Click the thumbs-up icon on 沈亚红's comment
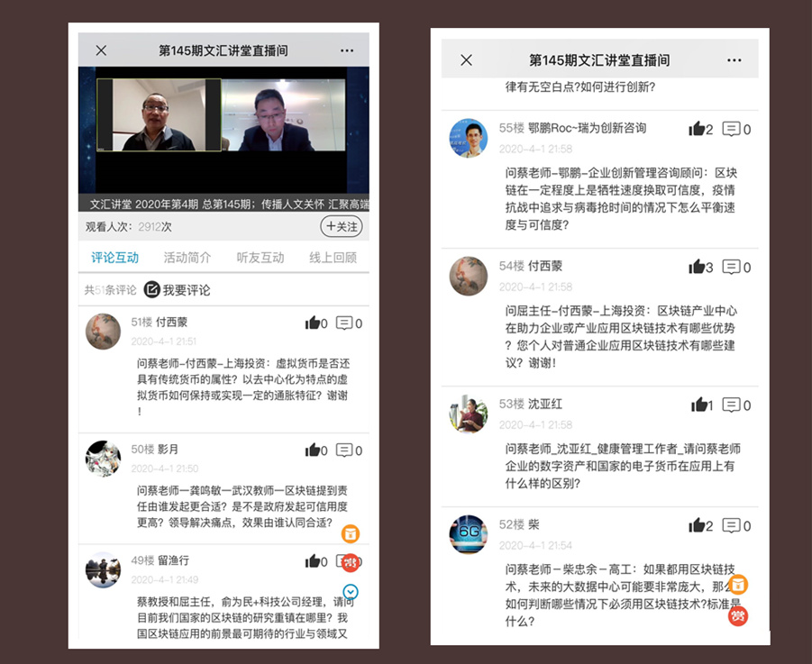This screenshot has width=812, height=664. (x=700, y=405)
